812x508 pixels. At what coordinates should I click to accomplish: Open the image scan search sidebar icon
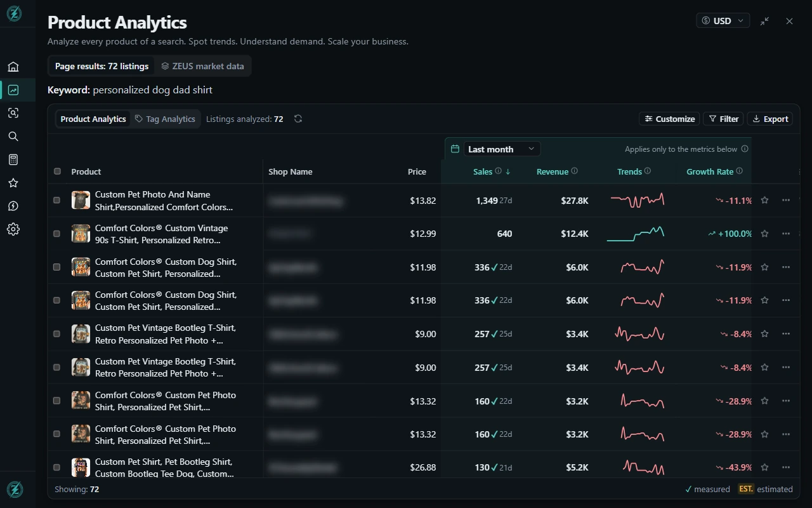(x=13, y=113)
